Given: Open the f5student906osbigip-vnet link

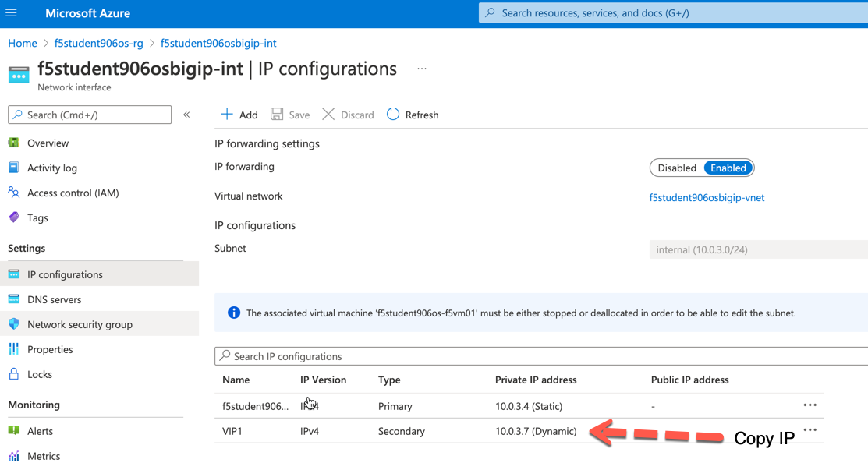Looking at the screenshot, I should click(x=707, y=197).
